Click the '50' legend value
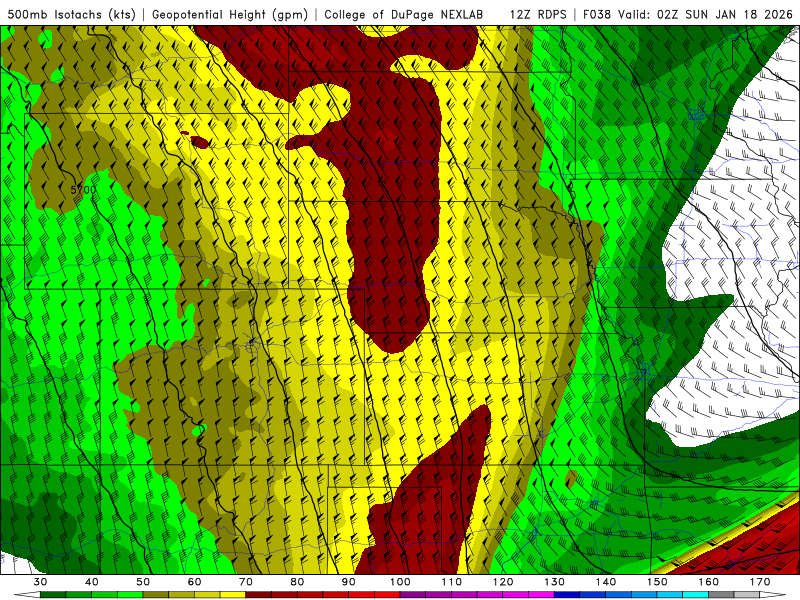This screenshot has width=800, height=600. [143, 582]
